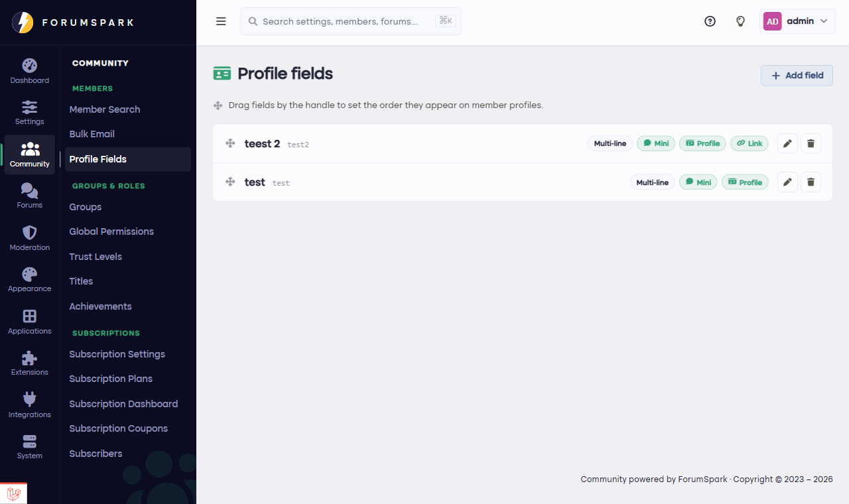Click the drag handle for teest 2
849x504 pixels.
point(230,143)
